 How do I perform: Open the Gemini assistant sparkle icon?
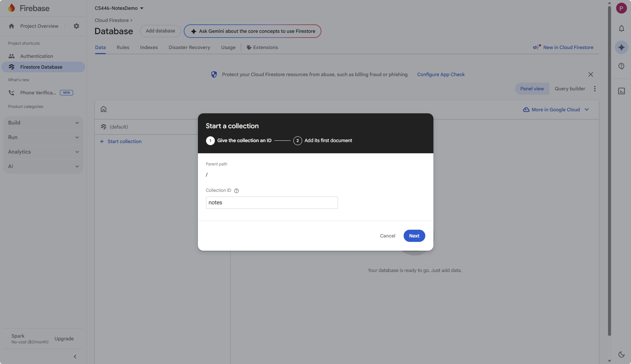coord(621,47)
